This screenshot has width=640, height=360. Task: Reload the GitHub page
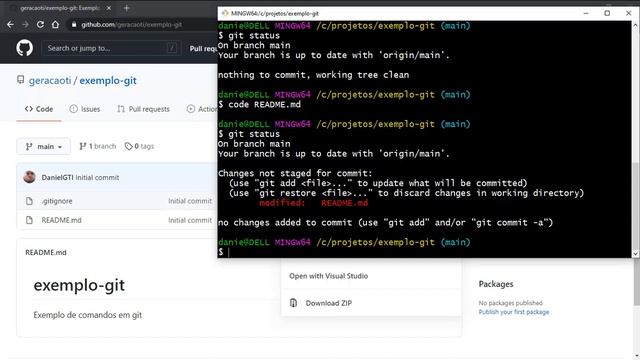coord(40,24)
